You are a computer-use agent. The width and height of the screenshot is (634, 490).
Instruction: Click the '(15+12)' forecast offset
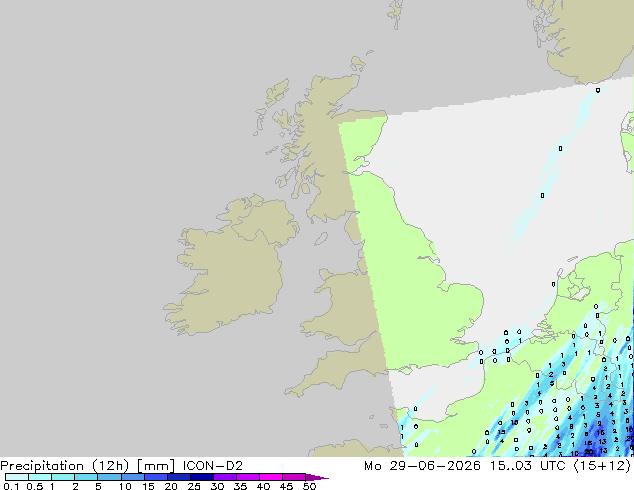pyautogui.click(x=602, y=466)
